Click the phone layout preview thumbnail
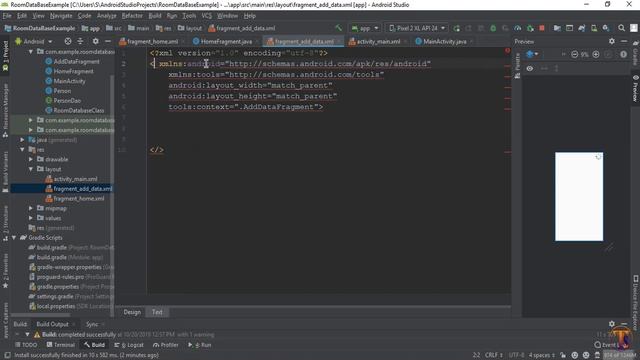The image size is (640, 360). coord(579,197)
